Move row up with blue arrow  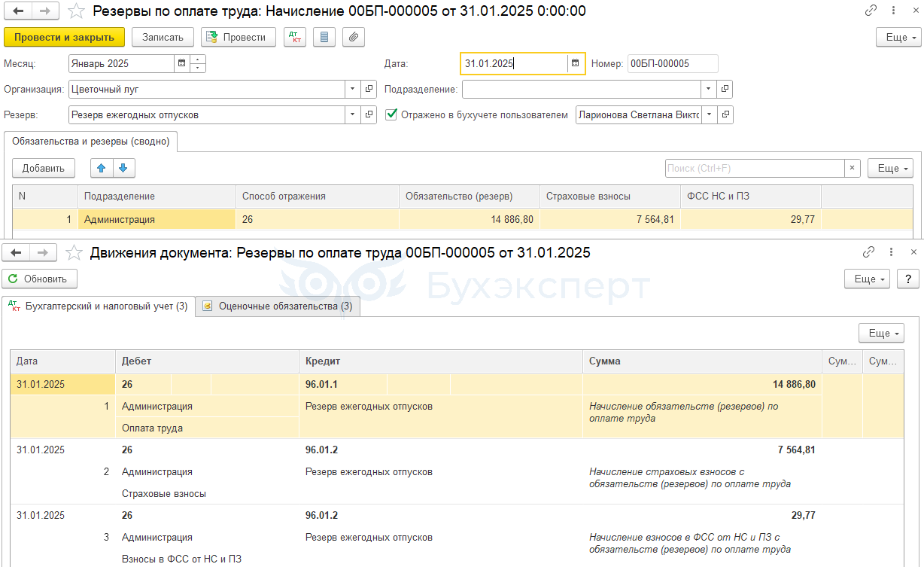[102, 168]
